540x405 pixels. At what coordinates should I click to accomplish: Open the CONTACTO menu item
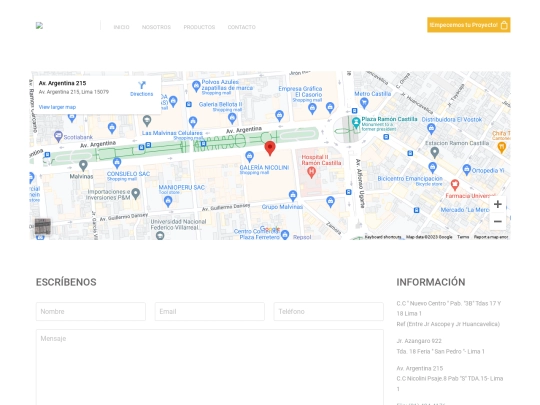(x=241, y=27)
